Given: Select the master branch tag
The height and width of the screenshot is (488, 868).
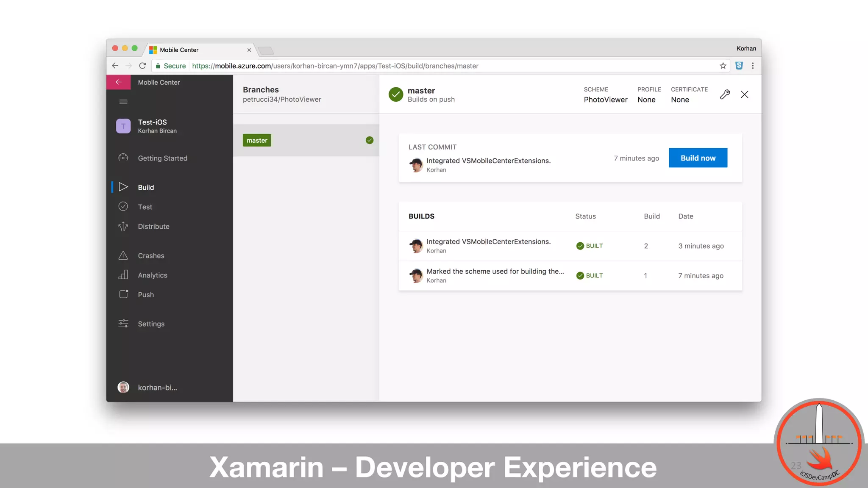Looking at the screenshot, I should click(257, 140).
